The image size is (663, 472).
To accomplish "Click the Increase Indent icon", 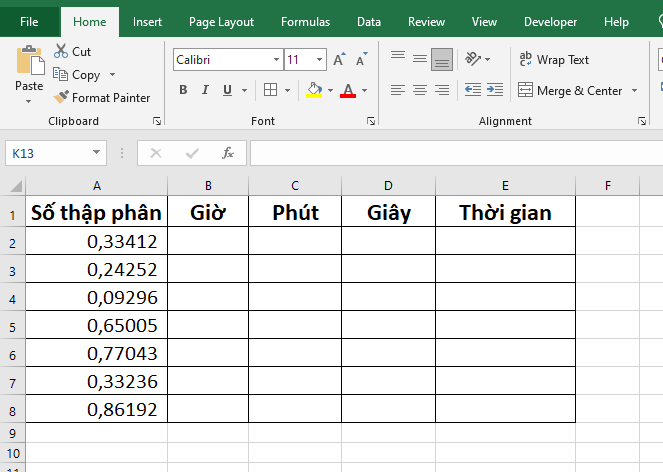I will point(494,90).
